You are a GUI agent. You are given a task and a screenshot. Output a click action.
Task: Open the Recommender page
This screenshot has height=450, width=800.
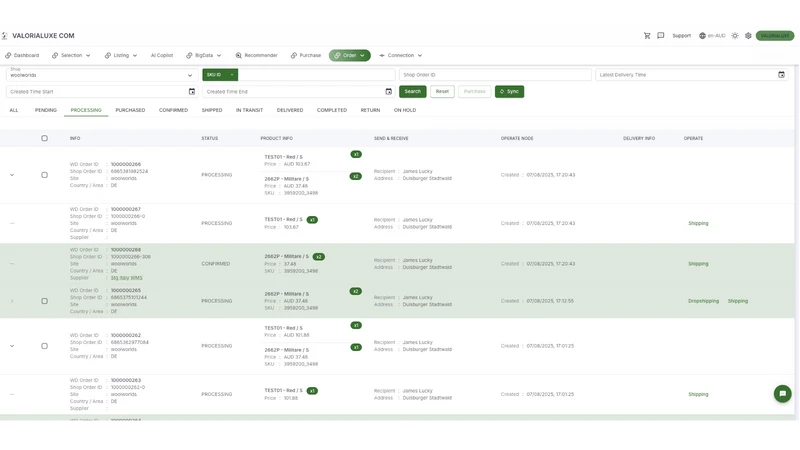coord(256,55)
